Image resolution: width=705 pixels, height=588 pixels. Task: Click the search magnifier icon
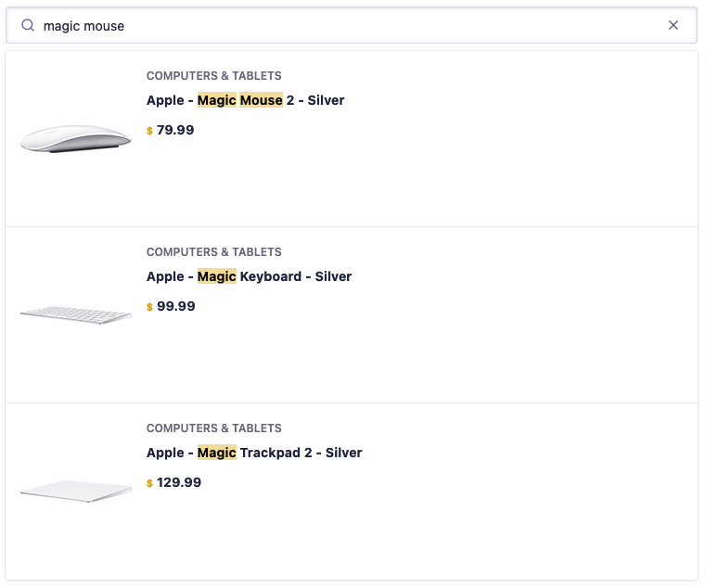[28, 26]
